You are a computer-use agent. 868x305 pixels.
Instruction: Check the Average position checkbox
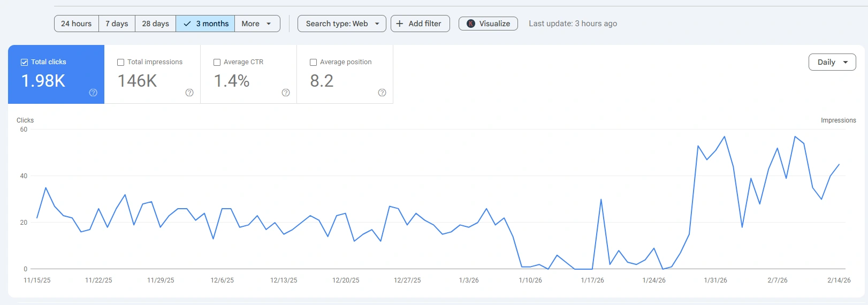pyautogui.click(x=313, y=62)
